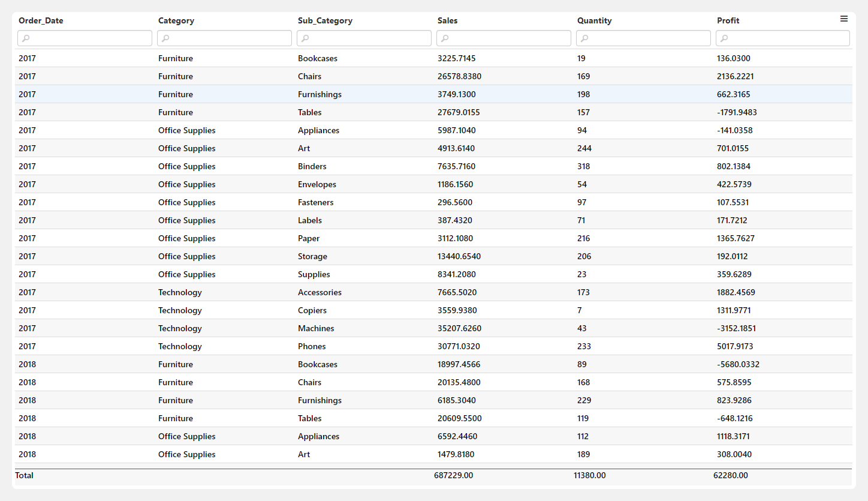The height and width of the screenshot is (501, 868).
Task: Click the magnifier icon in Category filter
Action: (165, 38)
